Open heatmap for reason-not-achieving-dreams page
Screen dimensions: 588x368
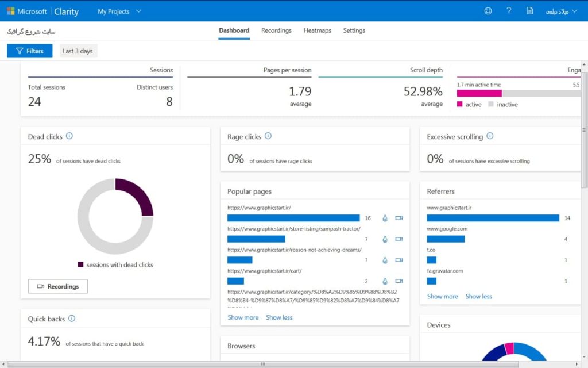point(385,260)
